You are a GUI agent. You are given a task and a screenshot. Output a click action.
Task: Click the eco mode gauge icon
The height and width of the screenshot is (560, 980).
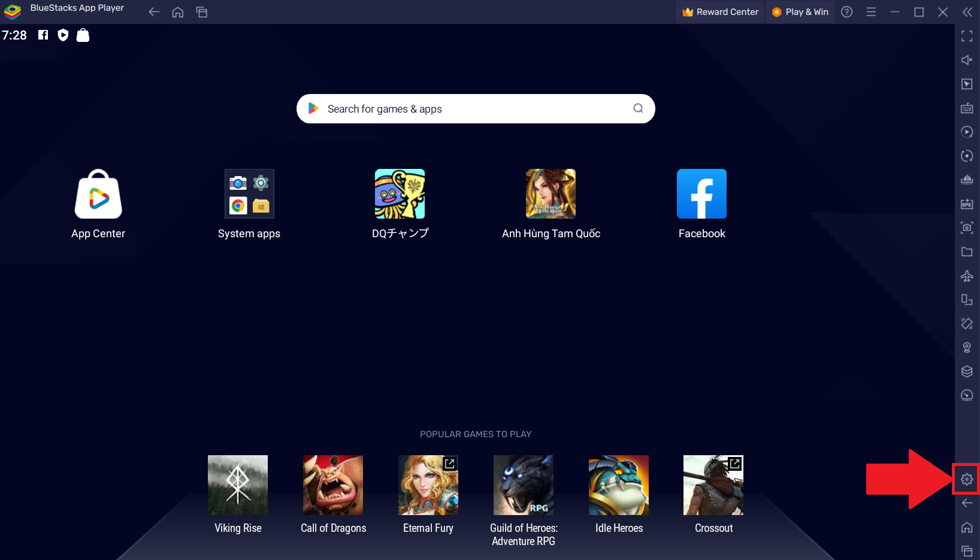(967, 395)
